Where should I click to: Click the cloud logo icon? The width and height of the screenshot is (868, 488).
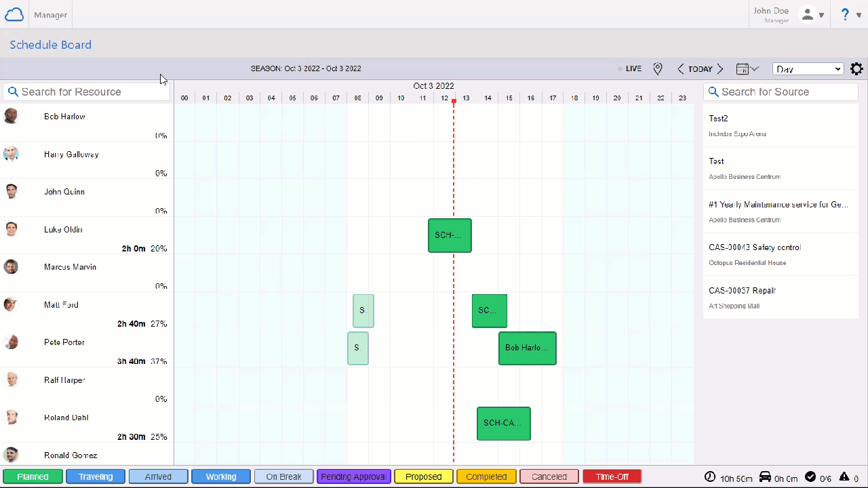coord(14,14)
